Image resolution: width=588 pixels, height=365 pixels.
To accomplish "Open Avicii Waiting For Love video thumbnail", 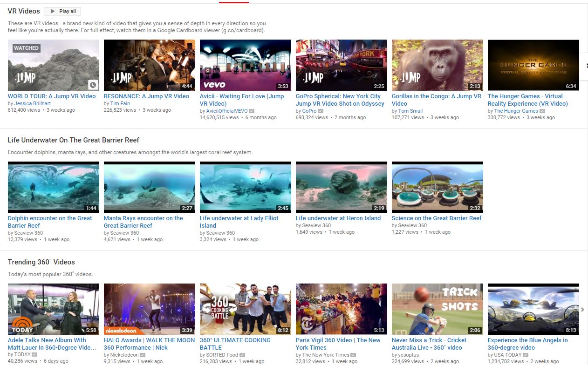I will (246, 65).
